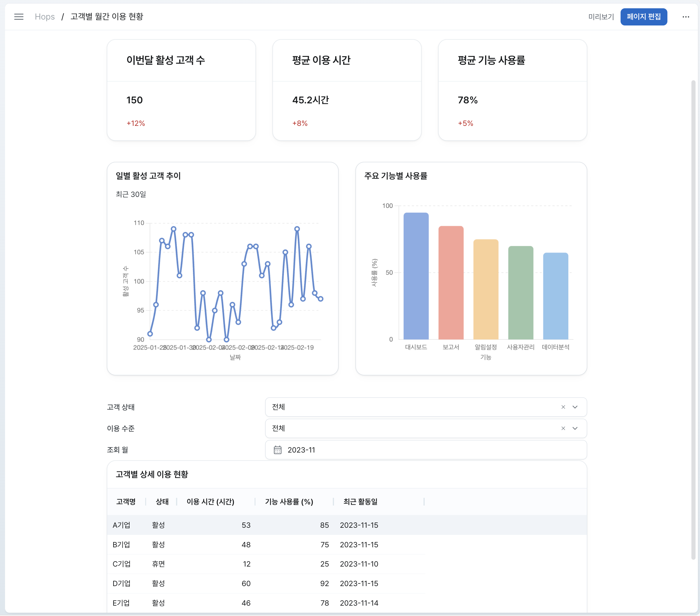Sort by 고객명 column header

[126, 501]
